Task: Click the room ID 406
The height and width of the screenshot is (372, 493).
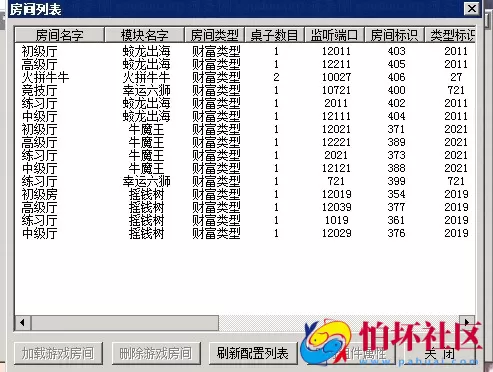Action: 396,77
